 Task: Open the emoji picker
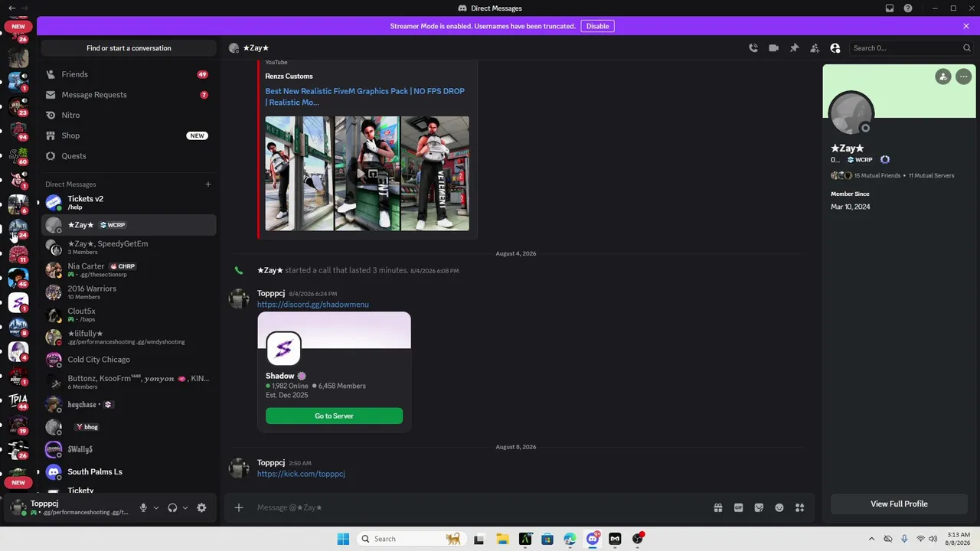click(779, 507)
